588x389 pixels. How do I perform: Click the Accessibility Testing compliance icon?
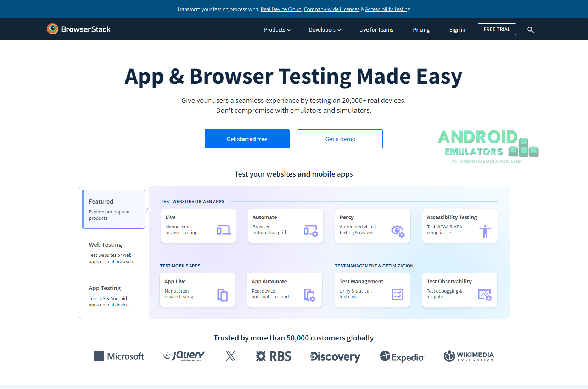[485, 231]
